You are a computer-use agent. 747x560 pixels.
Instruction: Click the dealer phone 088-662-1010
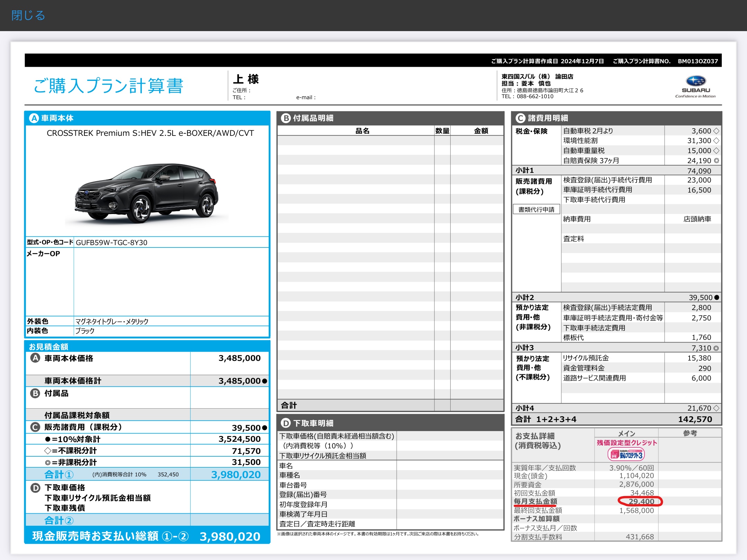coord(535,96)
